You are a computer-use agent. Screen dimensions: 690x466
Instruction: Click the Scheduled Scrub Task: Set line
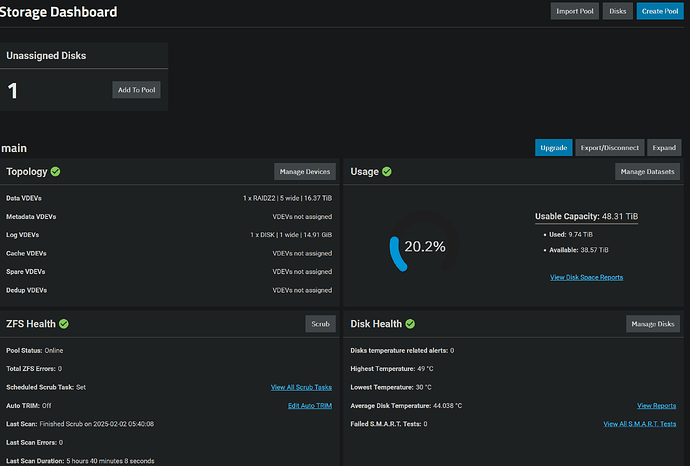46,387
